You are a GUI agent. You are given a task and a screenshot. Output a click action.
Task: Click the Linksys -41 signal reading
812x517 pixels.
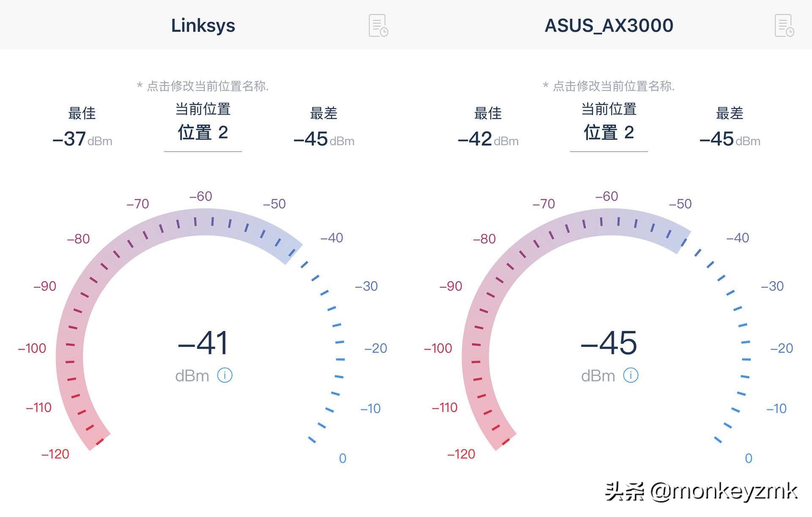coord(203,343)
